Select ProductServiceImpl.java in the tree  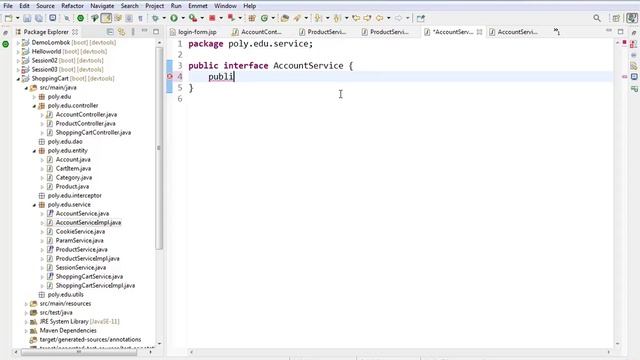87,258
